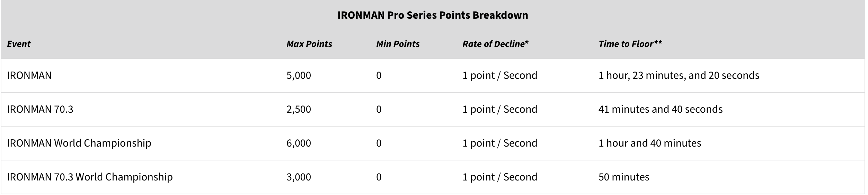Select the Max Points column header

pyautogui.click(x=309, y=44)
